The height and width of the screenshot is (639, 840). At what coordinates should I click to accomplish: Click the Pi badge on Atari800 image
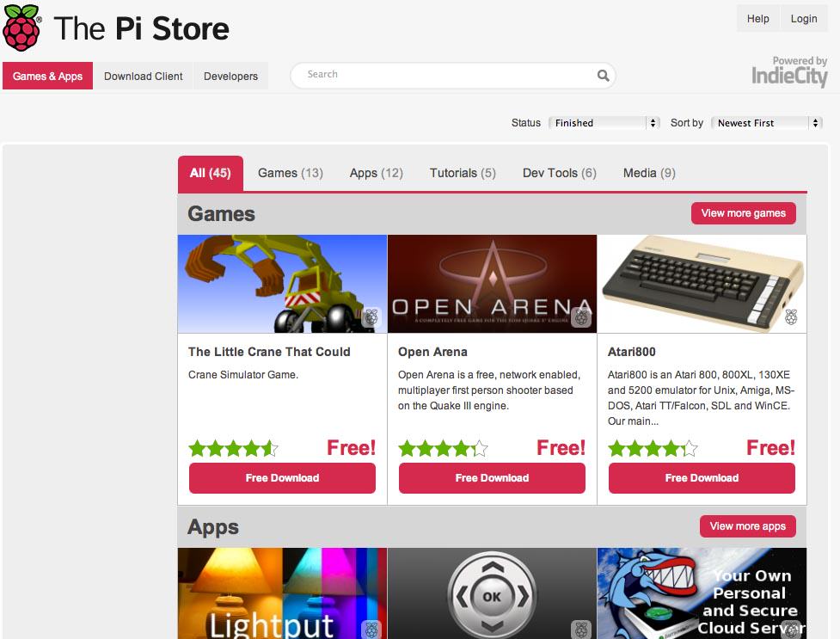point(791,317)
